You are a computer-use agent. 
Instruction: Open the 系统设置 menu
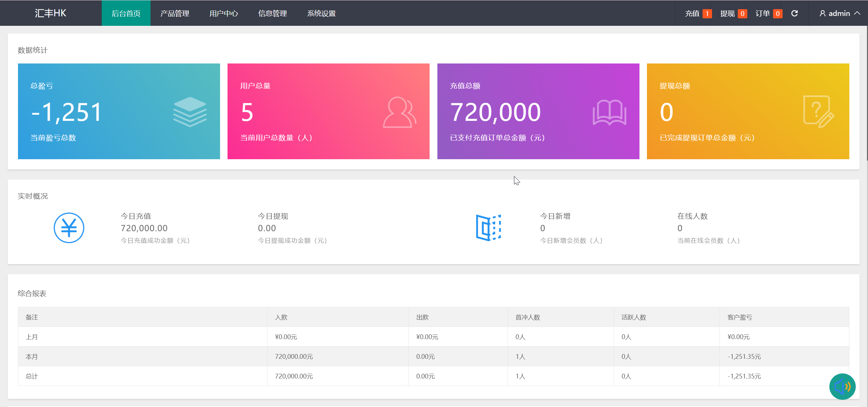pos(321,13)
